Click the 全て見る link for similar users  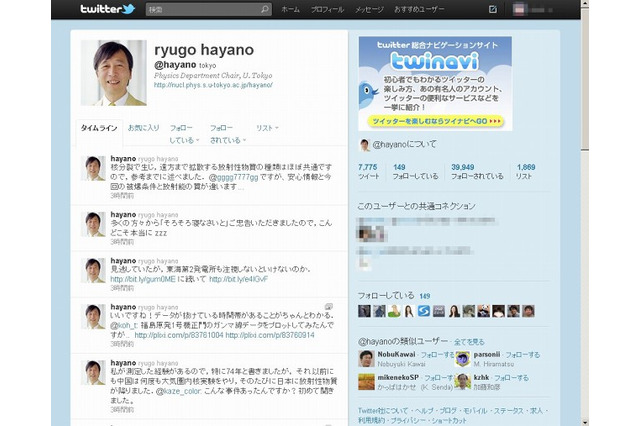click(469, 342)
